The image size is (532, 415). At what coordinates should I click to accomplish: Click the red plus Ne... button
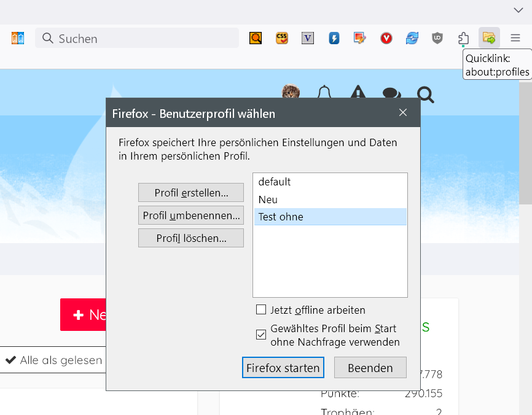84,315
